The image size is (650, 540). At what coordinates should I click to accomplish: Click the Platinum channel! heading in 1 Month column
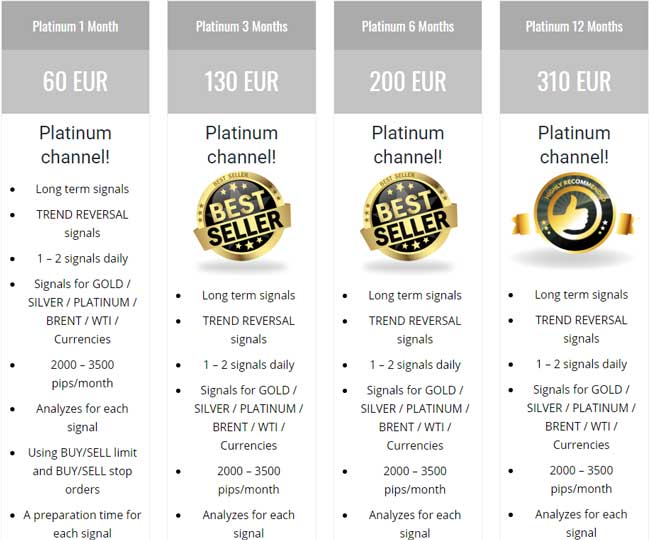coord(75,144)
